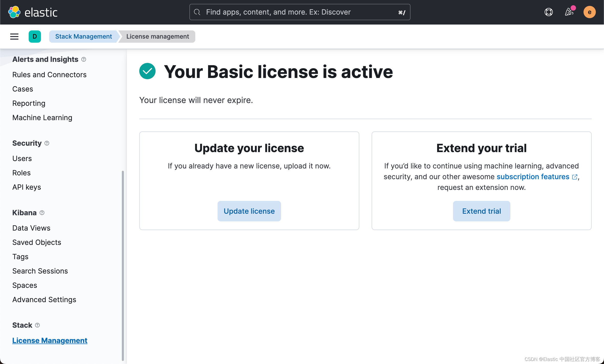Click the Update license button
The width and height of the screenshot is (604, 364).
(x=249, y=211)
